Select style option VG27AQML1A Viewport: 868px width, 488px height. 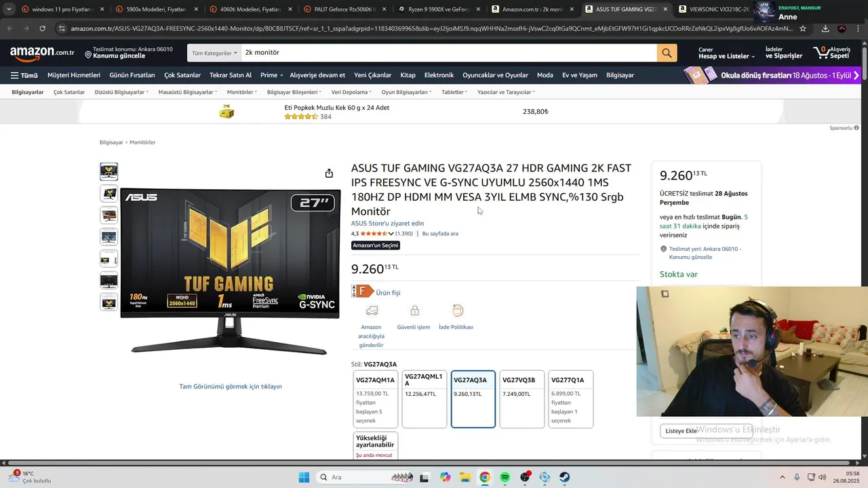(x=424, y=399)
